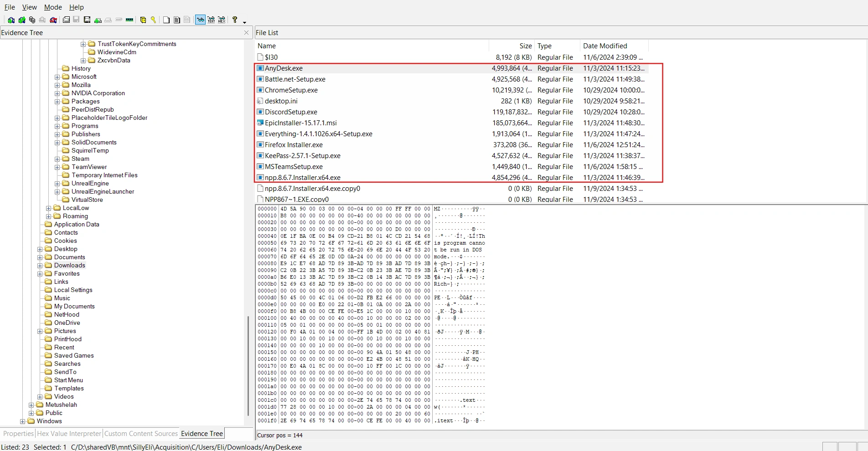Image resolution: width=868 pixels, height=451 pixels.
Task: Select AnyDesk.exe in the file list
Action: [x=284, y=68]
